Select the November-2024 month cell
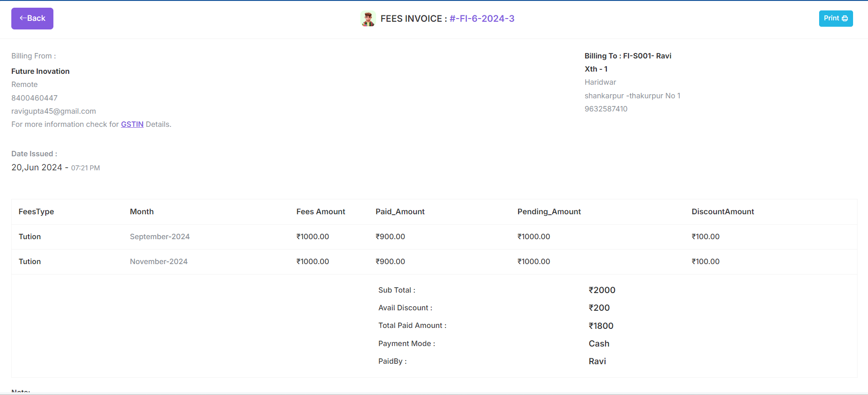Screen dimensions: 868x395 (x=158, y=262)
